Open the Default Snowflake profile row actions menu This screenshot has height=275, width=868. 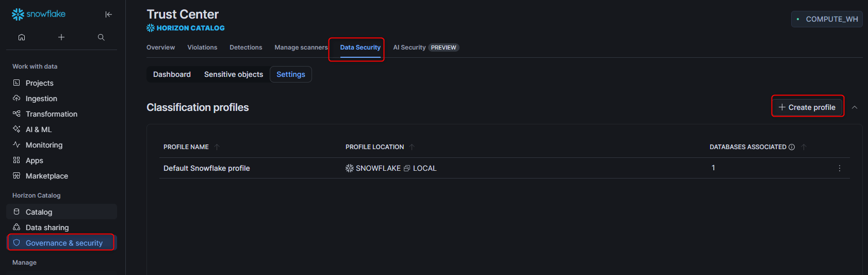point(840,168)
